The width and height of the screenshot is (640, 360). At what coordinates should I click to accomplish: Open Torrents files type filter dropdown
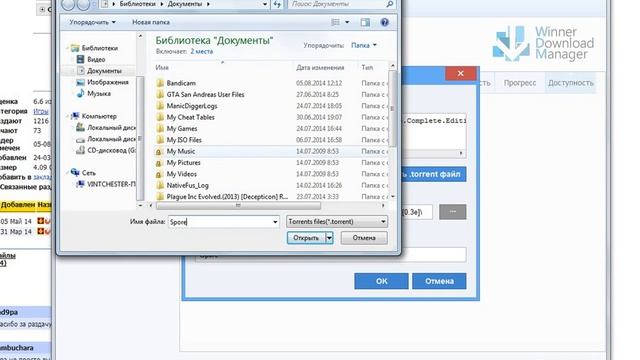[337, 222]
